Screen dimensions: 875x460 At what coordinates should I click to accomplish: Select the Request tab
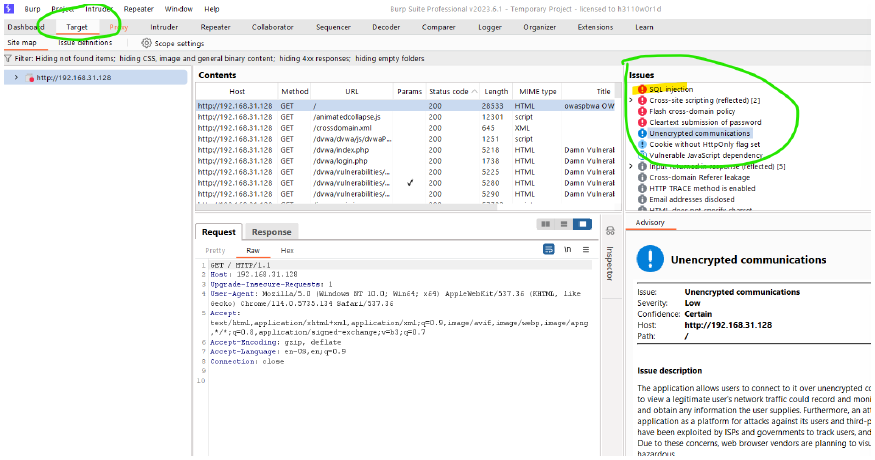219,232
